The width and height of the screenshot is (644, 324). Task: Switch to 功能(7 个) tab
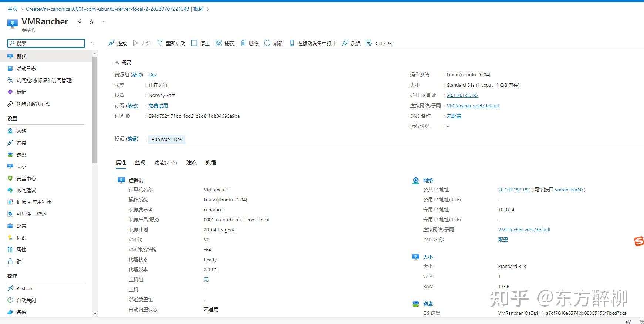(x=166, y=163)
